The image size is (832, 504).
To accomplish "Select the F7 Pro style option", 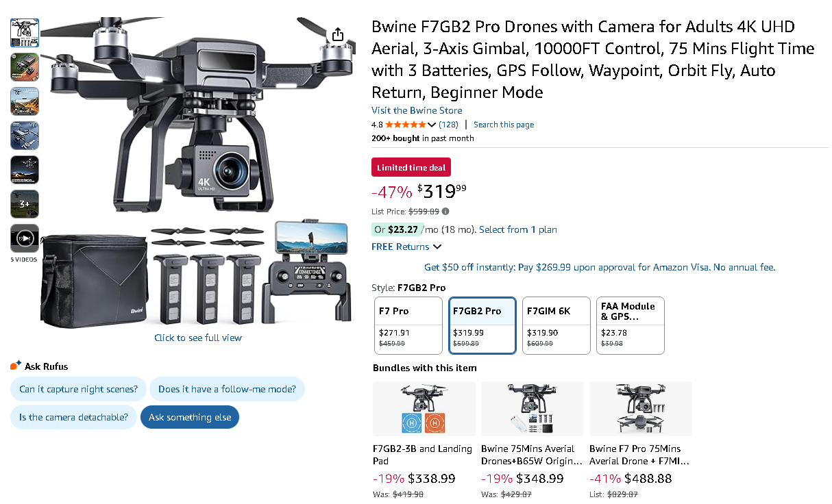I will tap(408, 325).
